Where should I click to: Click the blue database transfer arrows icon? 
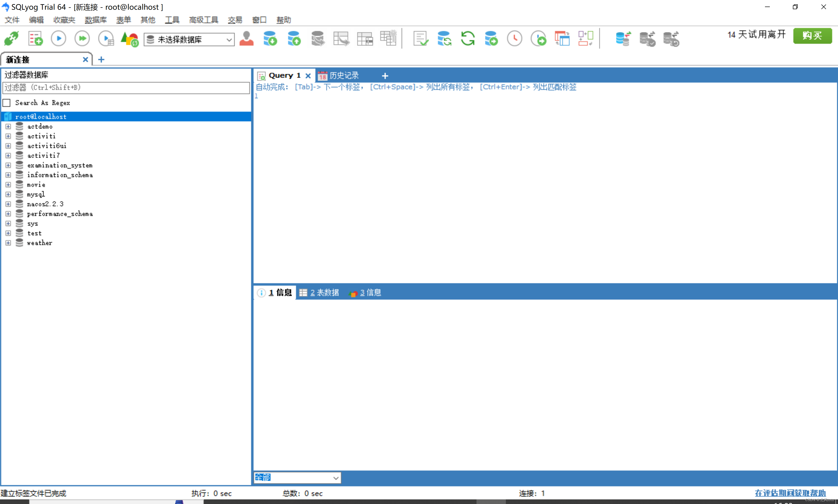[x=623, y=39]
